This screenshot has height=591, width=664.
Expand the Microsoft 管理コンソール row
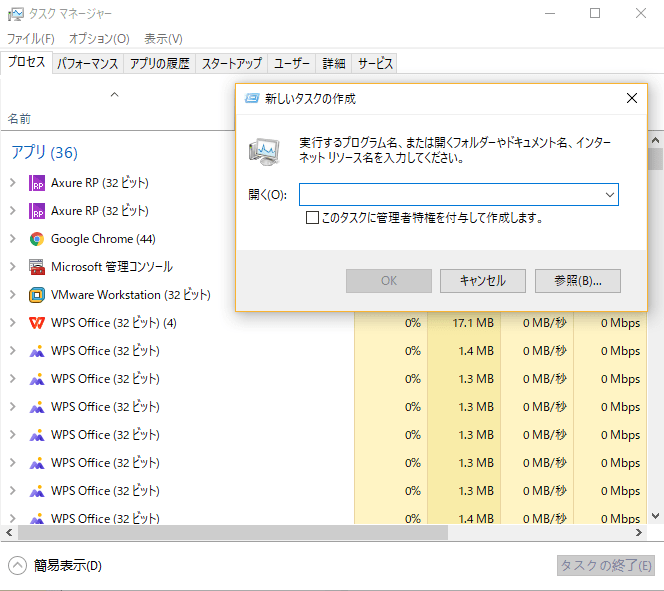pos(13,267)
